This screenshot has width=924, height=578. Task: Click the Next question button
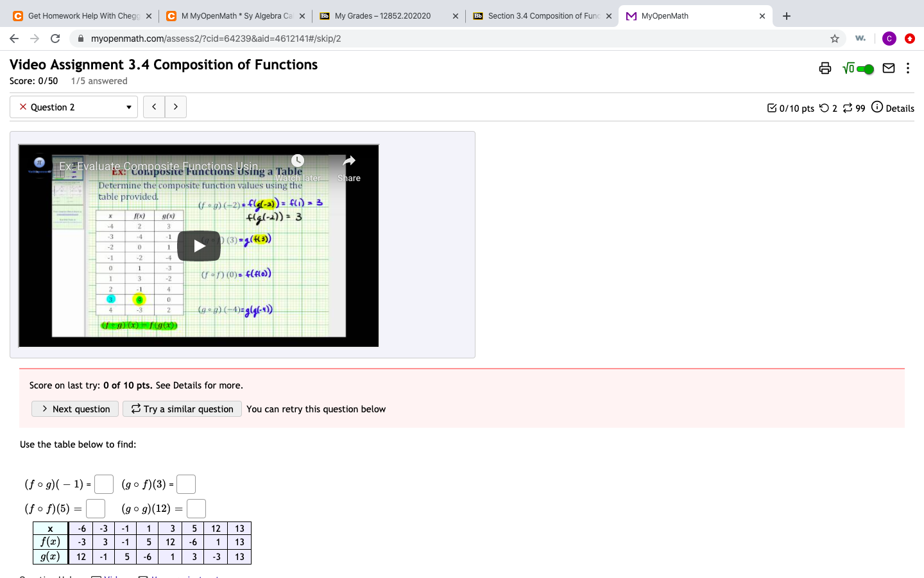pos(74,408)
